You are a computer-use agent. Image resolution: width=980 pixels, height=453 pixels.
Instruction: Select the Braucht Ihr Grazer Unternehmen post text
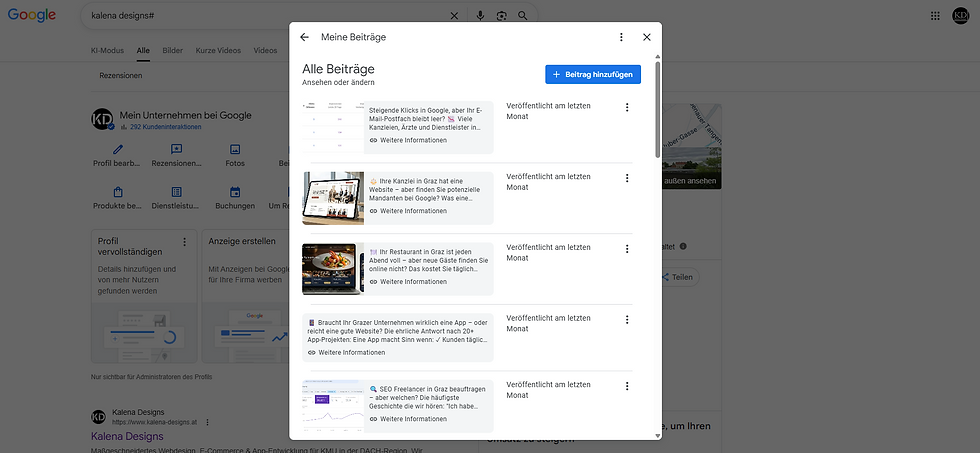398,329
